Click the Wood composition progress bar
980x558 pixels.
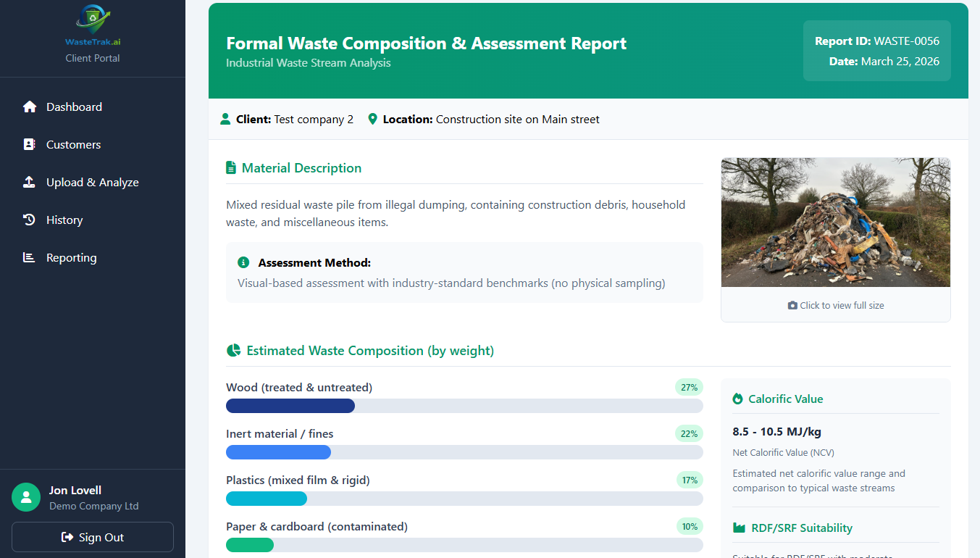tap(464, 406)
